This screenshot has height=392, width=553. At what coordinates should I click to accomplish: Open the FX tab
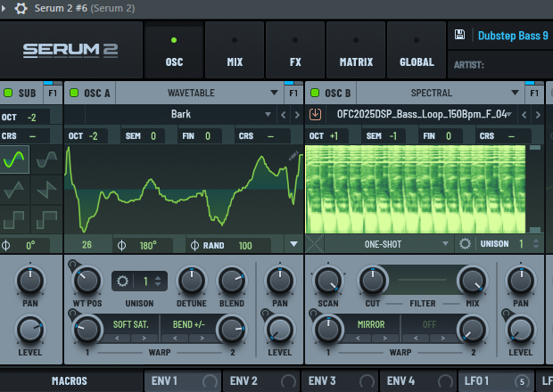[295, 61]
